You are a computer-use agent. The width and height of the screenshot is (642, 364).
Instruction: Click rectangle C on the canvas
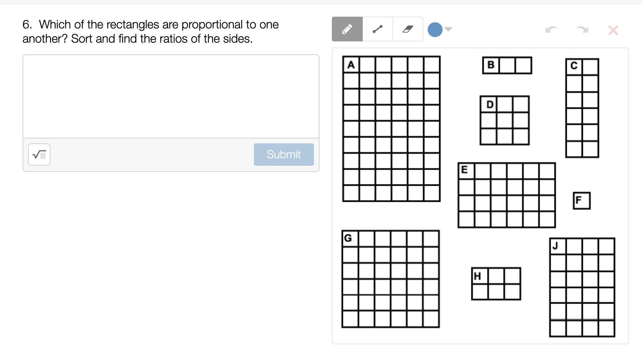pyautogui.click(x=582, y=108)
